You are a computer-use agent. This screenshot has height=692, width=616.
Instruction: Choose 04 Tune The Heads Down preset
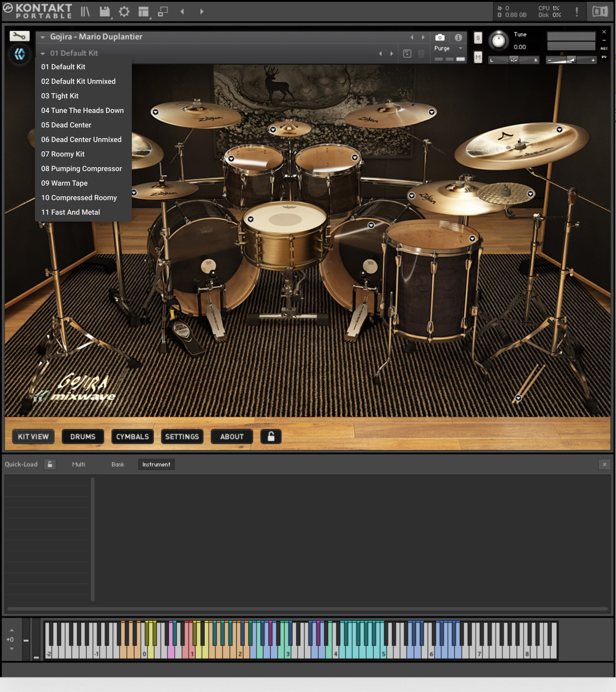(83, 110)
